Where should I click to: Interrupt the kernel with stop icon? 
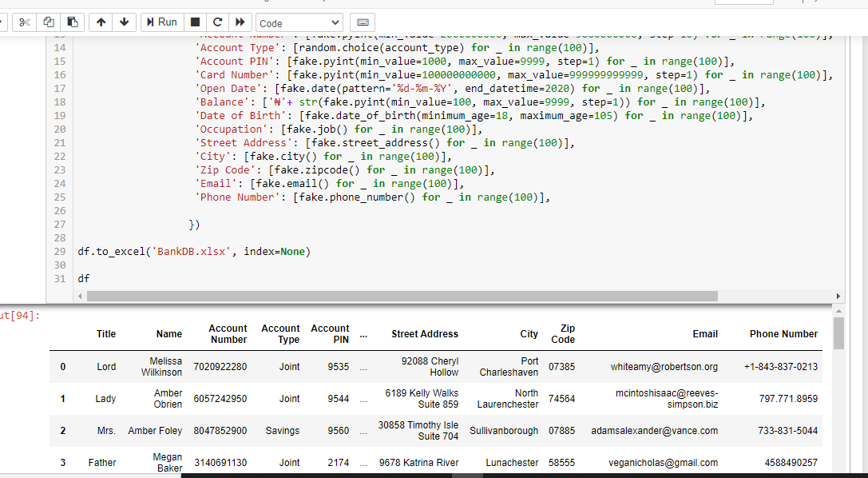[x=195, y=22]
